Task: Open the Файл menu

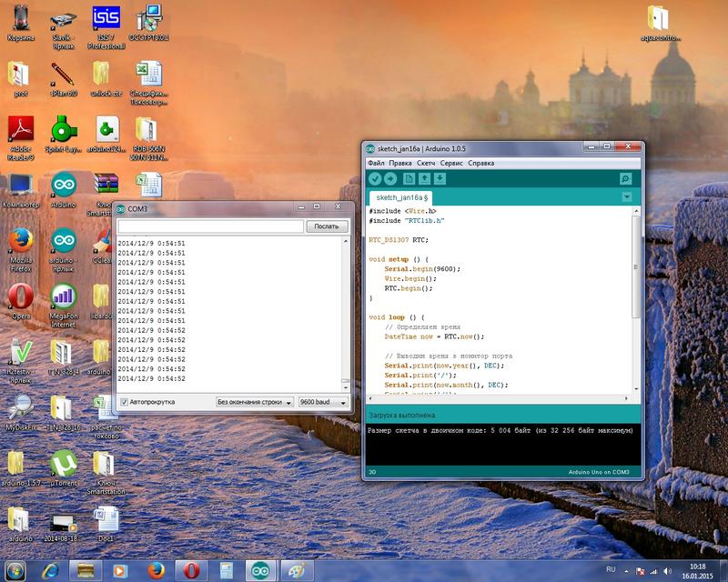Action: 376,163
